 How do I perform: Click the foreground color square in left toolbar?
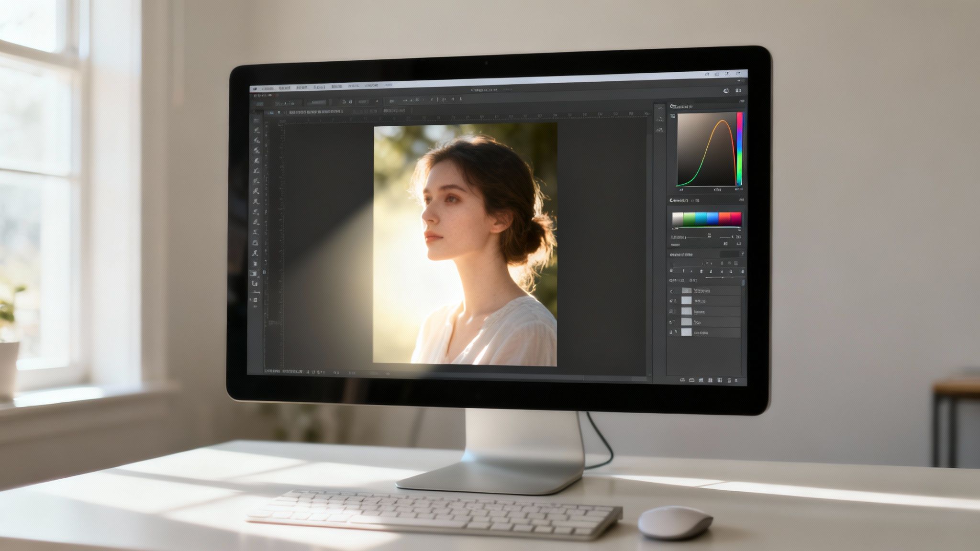(253, 274)
